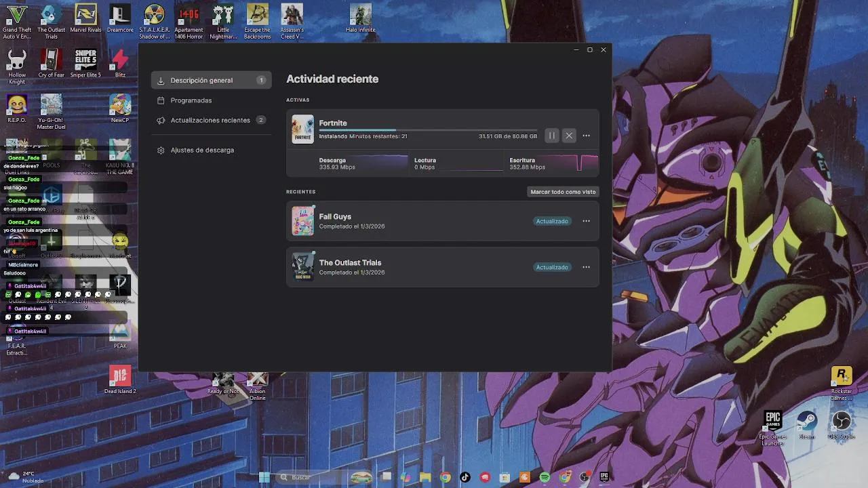This screenshot has width=868, height=488.
Task: Click the Albion Online desktop icon
Action: 258,386
